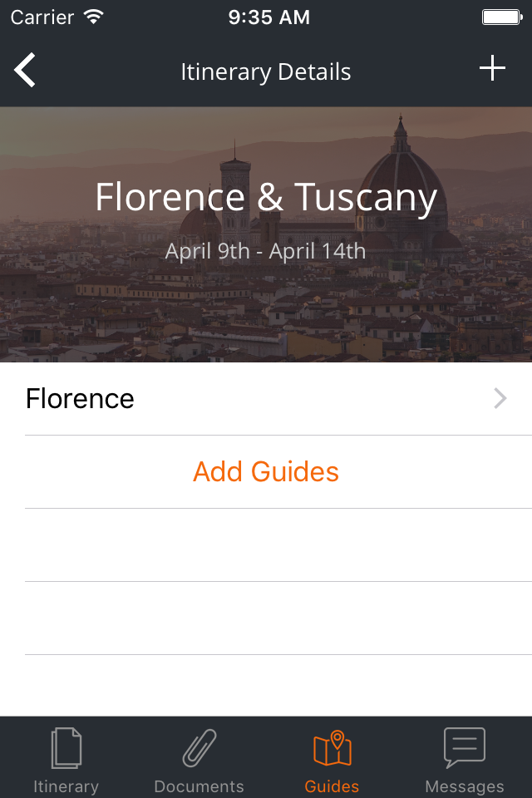Tap the April 9th - April 14th date range
Viewport: 532px width, 798px height.
pos(266,251)
